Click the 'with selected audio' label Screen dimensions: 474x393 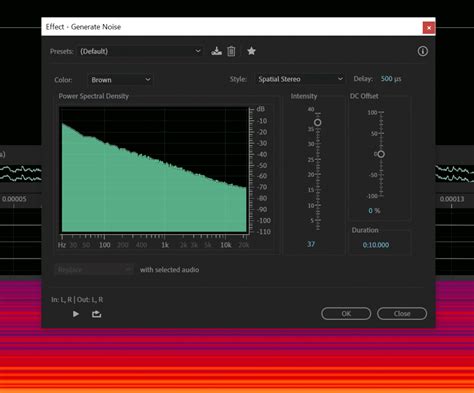pos(169,270)
